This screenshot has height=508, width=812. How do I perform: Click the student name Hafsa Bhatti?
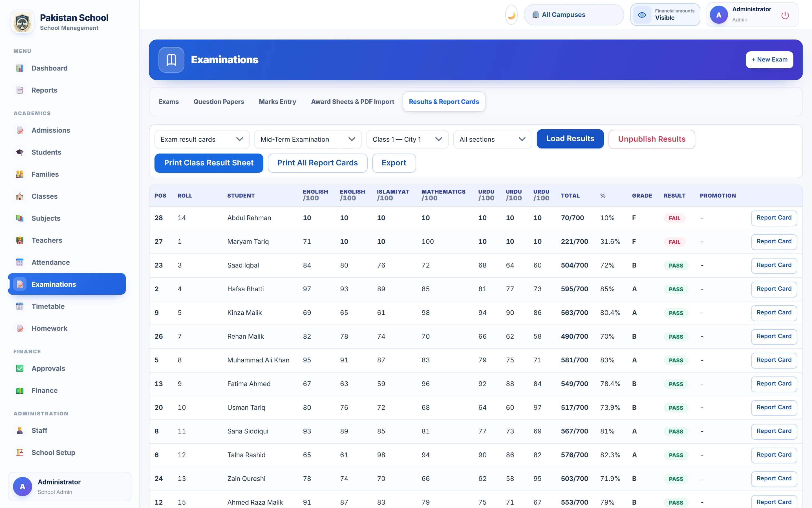tap(245, 289)
